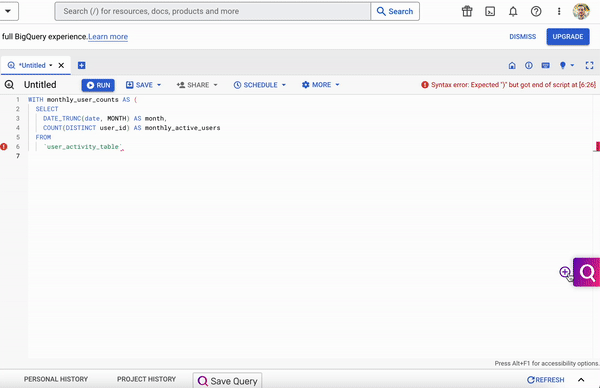
Task: Switch to PERSONAL HISTORY tab
Action: coord(56,379)
